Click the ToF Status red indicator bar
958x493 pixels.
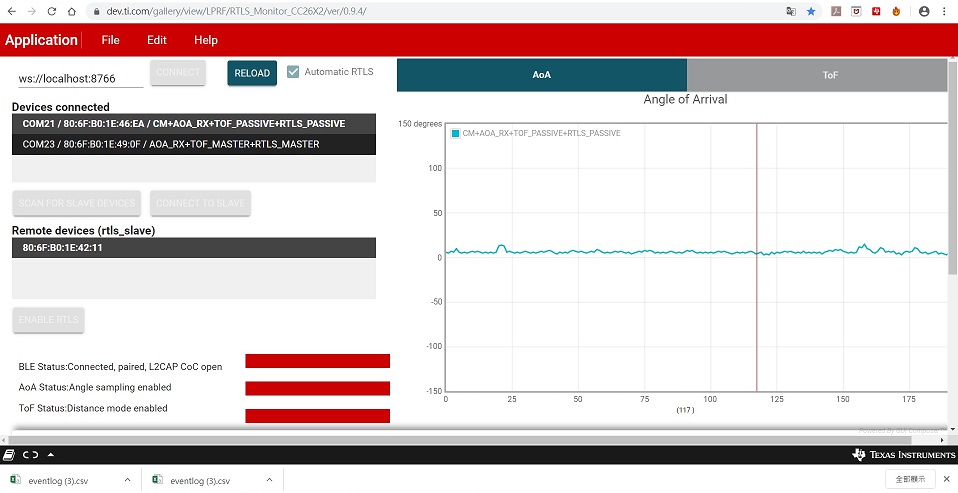tap(317, 415)
